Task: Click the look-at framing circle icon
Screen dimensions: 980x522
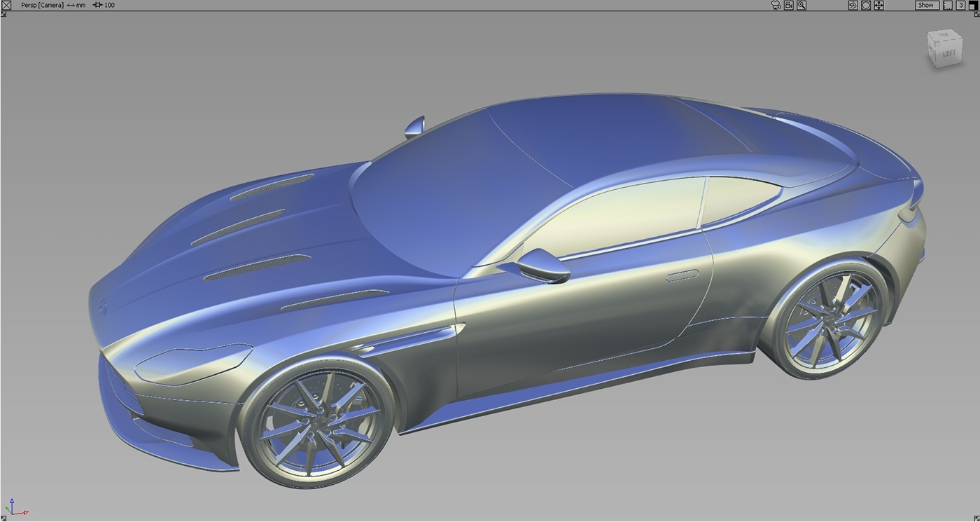Action: click(x=864, y=5)
